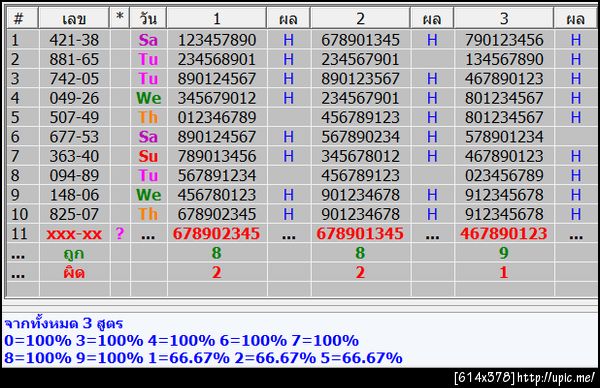Click the value 567891234 in row 8
Screen dimensions: 600x388
pyautogui.click(x=217, y=176)
